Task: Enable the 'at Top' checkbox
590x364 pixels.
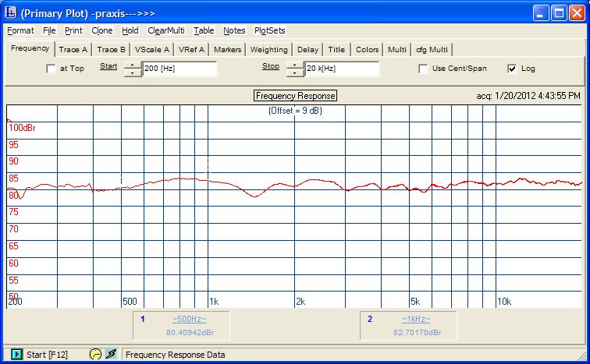Action: pyautogui.click(x=51, y=69)
